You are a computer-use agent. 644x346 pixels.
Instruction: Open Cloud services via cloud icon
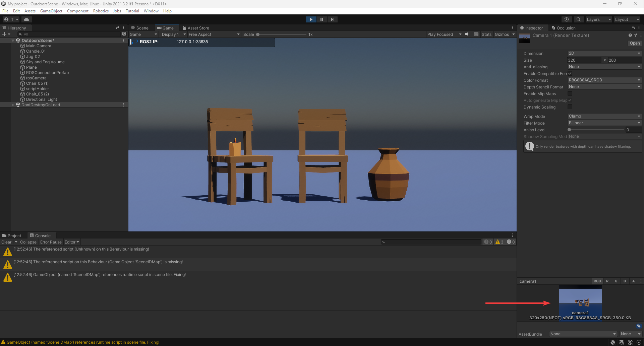[26, 19]
